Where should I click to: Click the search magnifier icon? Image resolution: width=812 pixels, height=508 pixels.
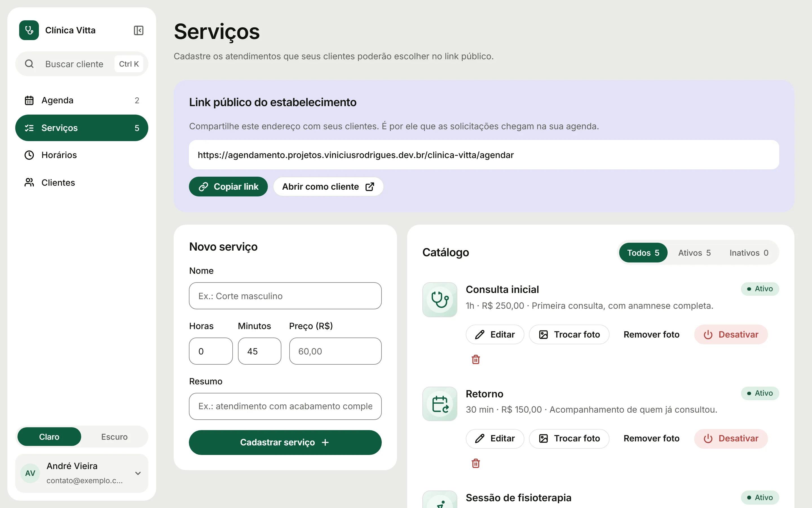29,64
